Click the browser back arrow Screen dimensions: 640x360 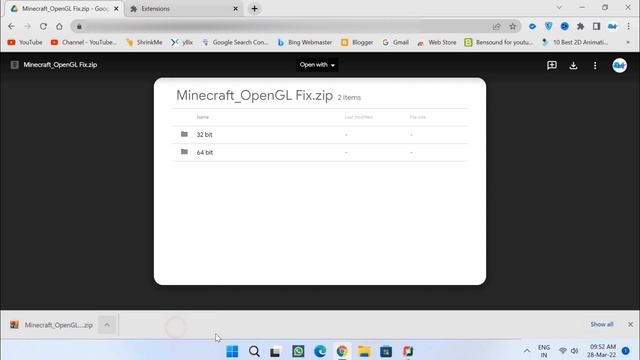click(x=11, y=26)
